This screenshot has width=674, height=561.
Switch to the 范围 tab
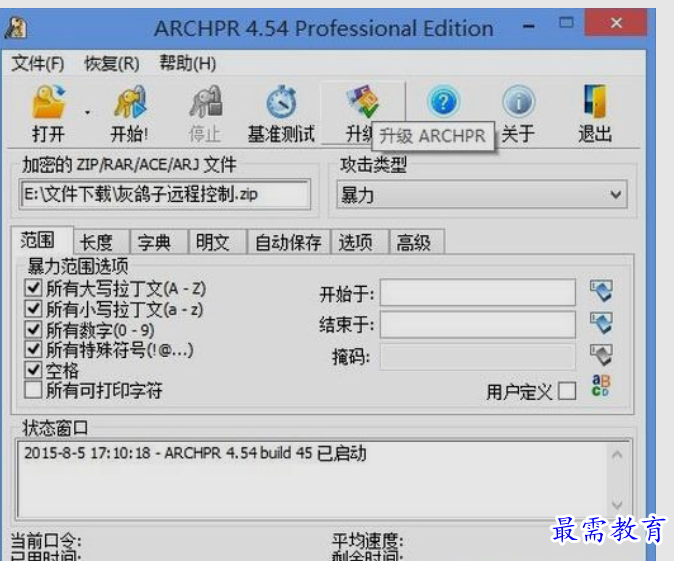pyautogui.click(x=41, y=240)
